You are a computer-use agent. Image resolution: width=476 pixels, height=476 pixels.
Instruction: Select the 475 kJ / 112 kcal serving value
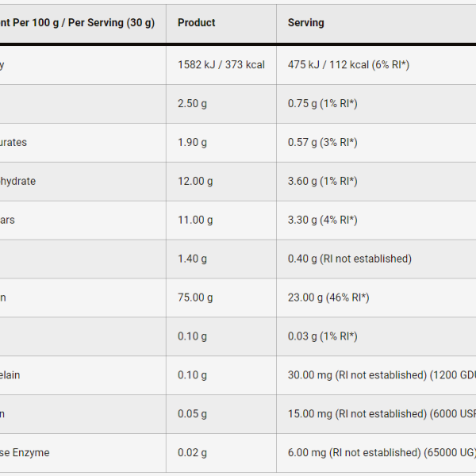(348, 65)
